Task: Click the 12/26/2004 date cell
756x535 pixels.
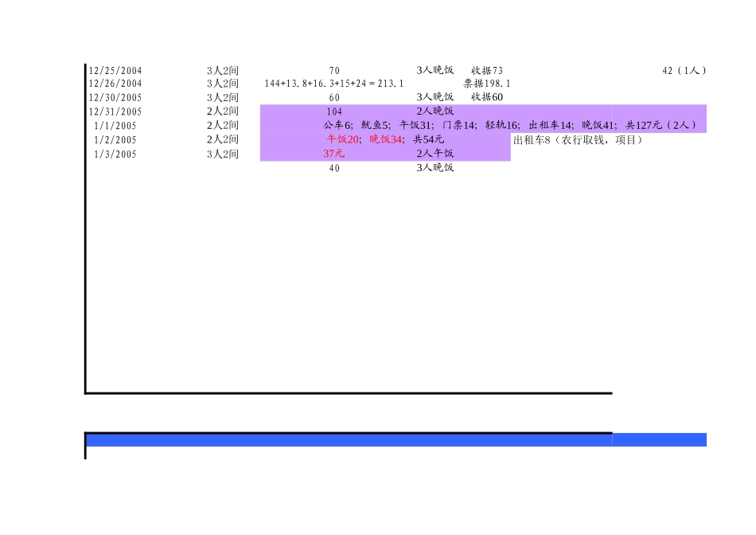Action: coord(115,84)
